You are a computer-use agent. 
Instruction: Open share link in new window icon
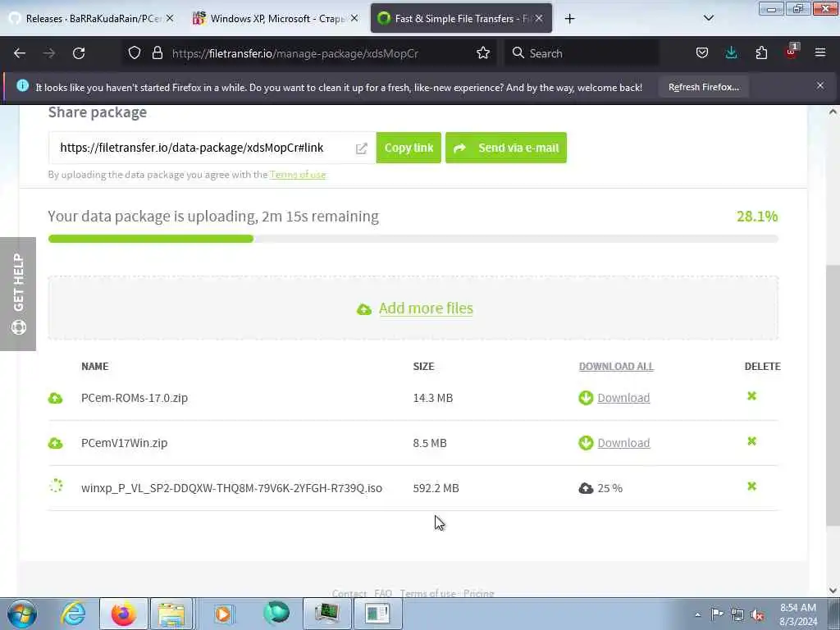362,148
